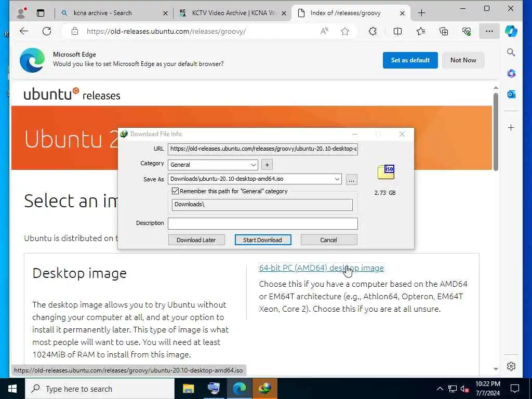Close the KCTV Video Archive tab

[x=284, y=13]
